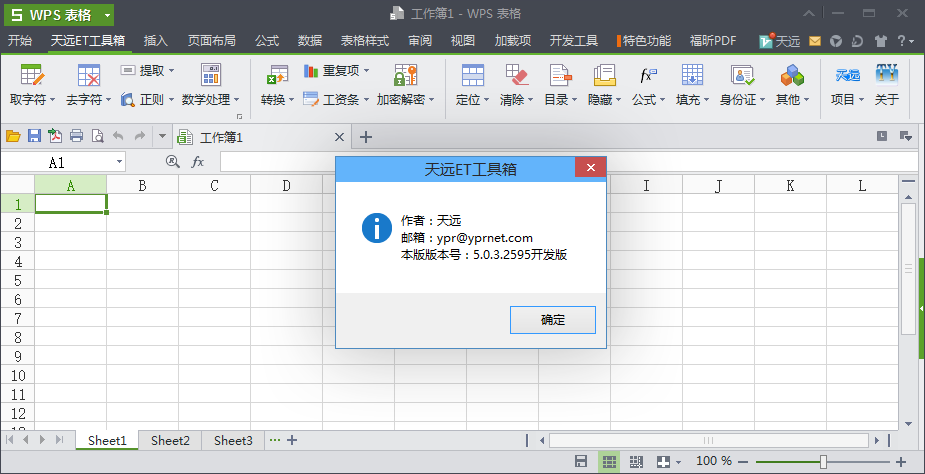Open the 数据 ribbon tab
The height and width of the screenshot is (474, 925).
310,41
